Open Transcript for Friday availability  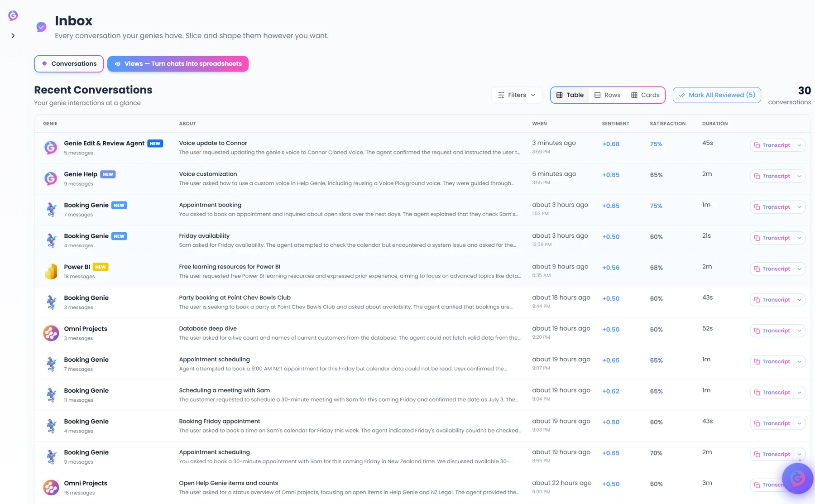772,238
